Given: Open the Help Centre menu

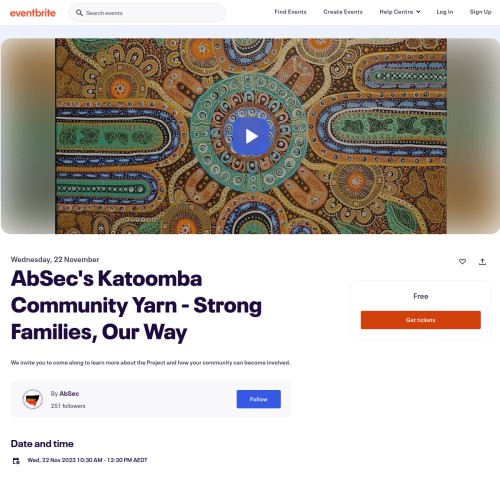Looking at the screenshot, I should 400,12.
